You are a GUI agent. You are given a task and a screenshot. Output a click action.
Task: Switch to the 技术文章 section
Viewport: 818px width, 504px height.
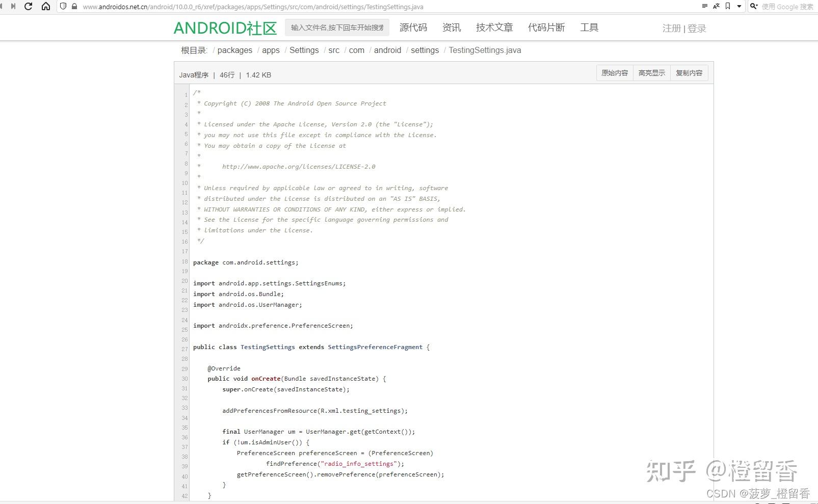click(x=494, y=28)
